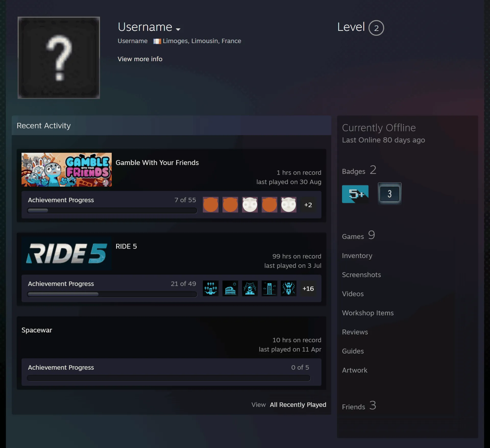
Task: Open View more info link
Action: (140, 59)
